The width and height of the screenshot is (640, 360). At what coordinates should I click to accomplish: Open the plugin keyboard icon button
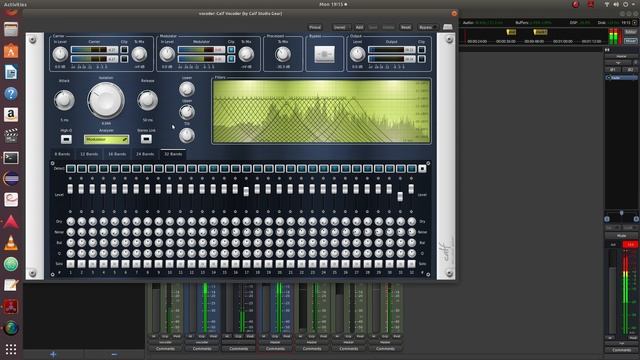tap(448, 27)
